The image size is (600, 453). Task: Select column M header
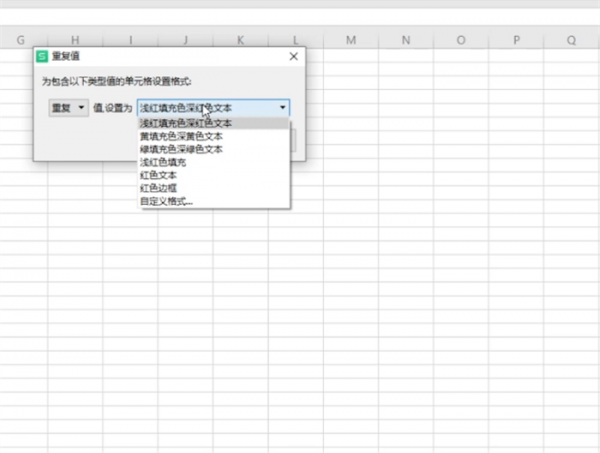pos(351,40)
